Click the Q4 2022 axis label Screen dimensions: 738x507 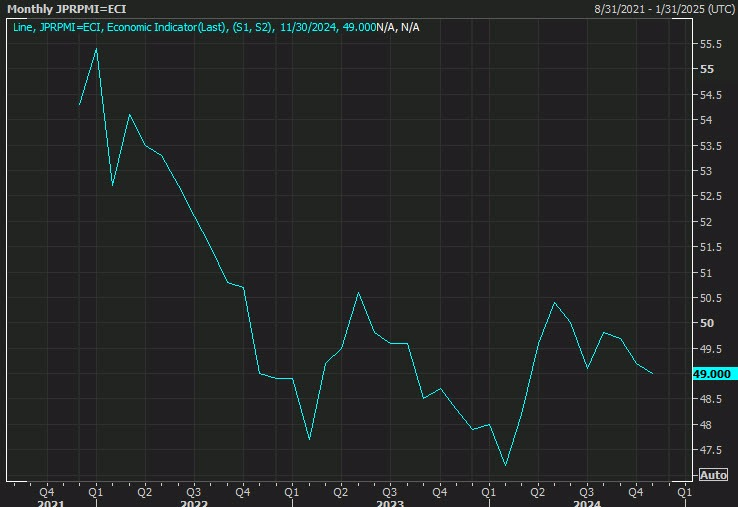pyautogui.click(x=243, y=492)
